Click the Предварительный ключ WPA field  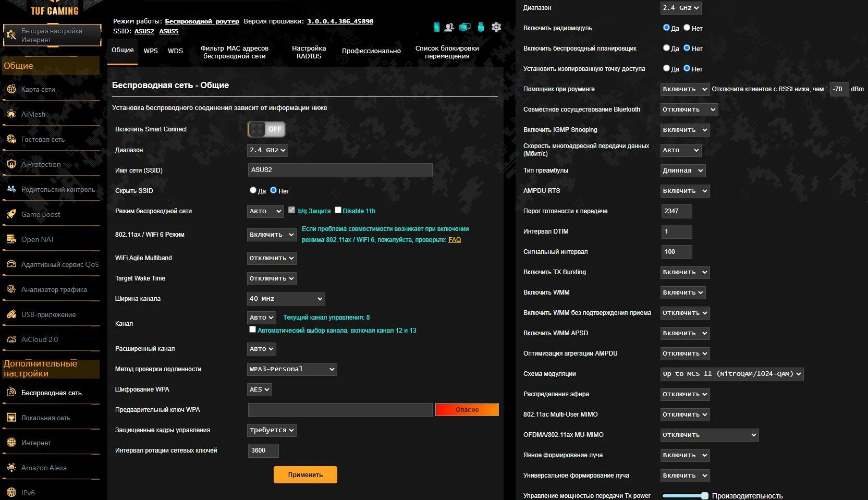(x=340, y=410)
